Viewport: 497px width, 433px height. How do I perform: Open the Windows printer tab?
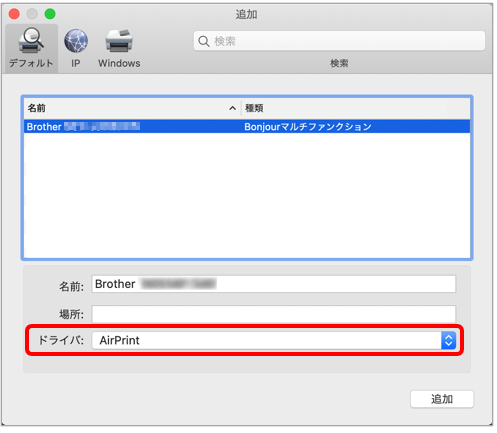(x=119, y=48)
